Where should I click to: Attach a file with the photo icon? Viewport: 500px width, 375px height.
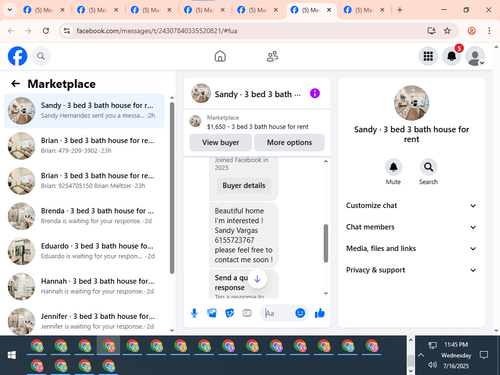(212, 313)
